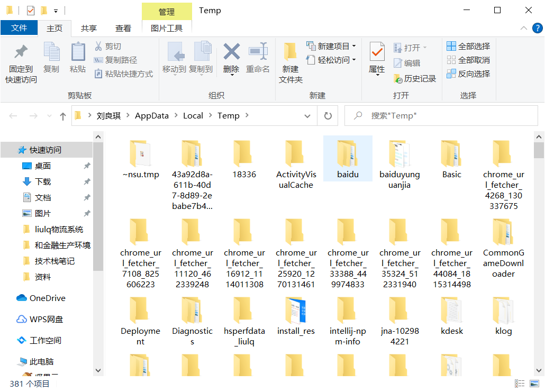Switch to the 图片工具 tab
545x392 pixels.
tap(167, 28)
